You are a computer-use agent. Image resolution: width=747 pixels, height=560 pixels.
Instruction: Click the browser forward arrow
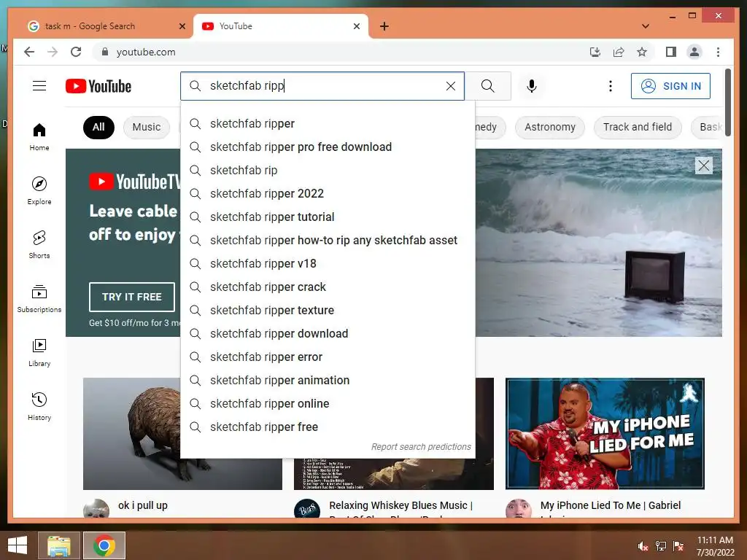(53, 52)
